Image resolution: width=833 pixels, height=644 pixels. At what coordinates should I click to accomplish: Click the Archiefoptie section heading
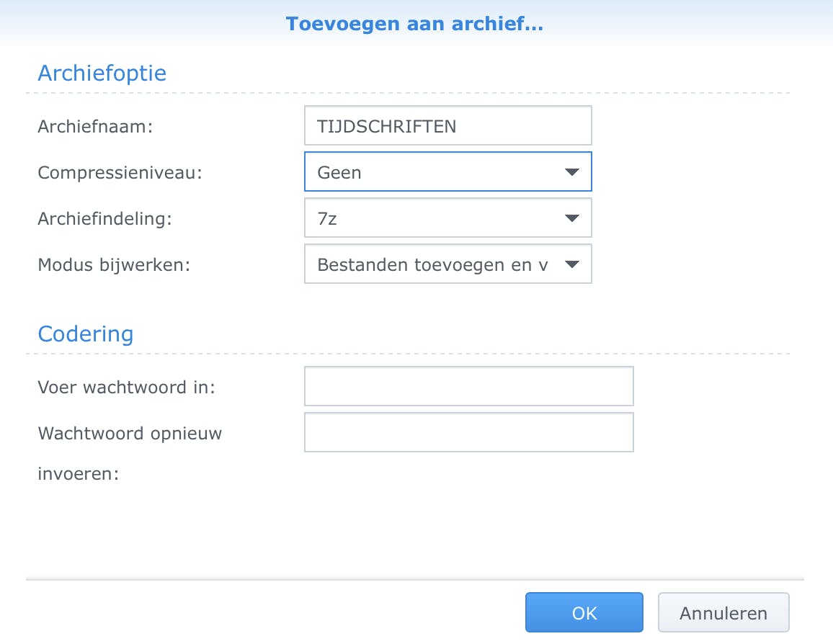pos(102,73)
